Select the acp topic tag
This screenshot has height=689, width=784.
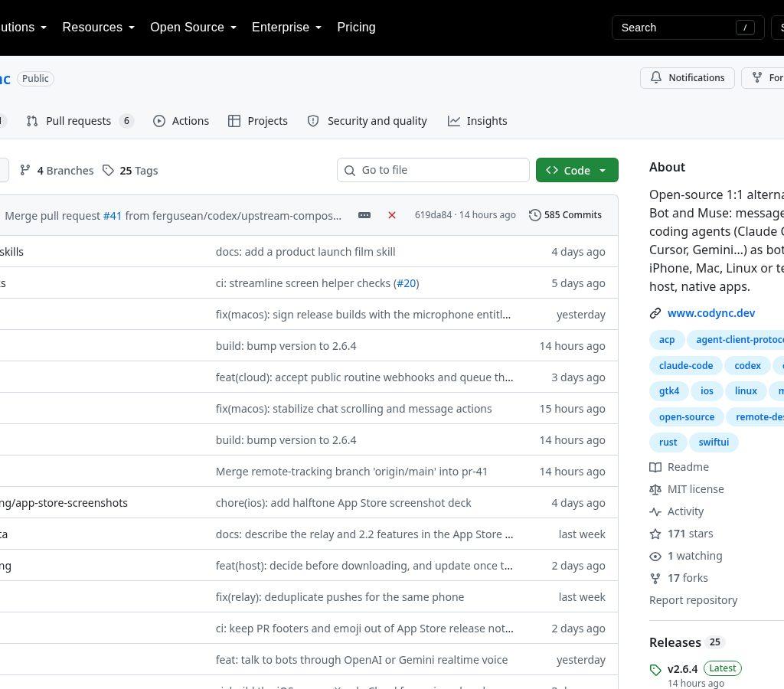667,339
